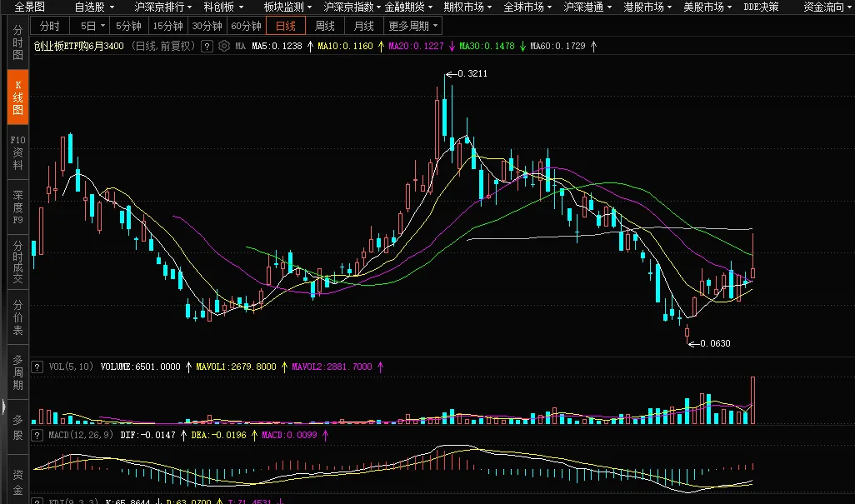Click the MACD(12,26,9) indicator label
The image size is (855, 504).
tap(81, 435)
